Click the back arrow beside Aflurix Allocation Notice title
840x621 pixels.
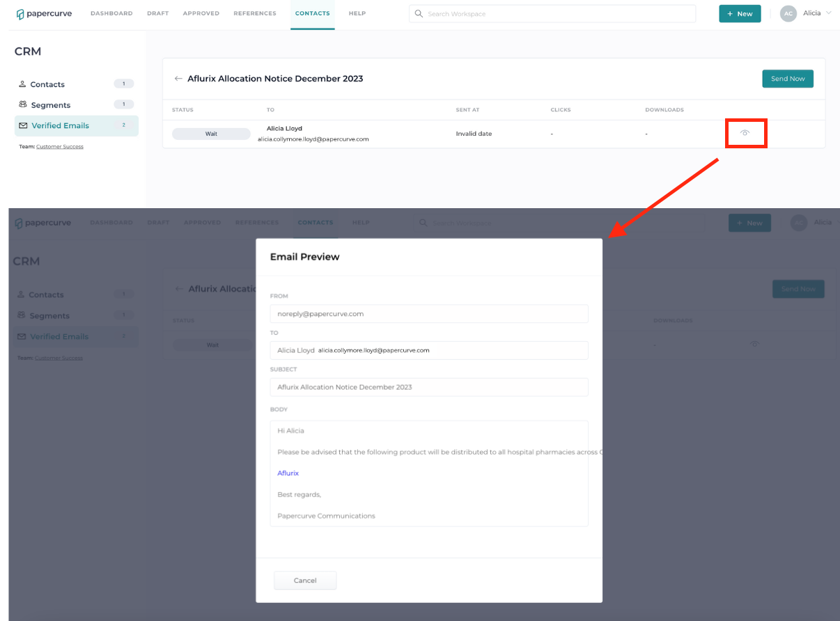pos(178,79)
